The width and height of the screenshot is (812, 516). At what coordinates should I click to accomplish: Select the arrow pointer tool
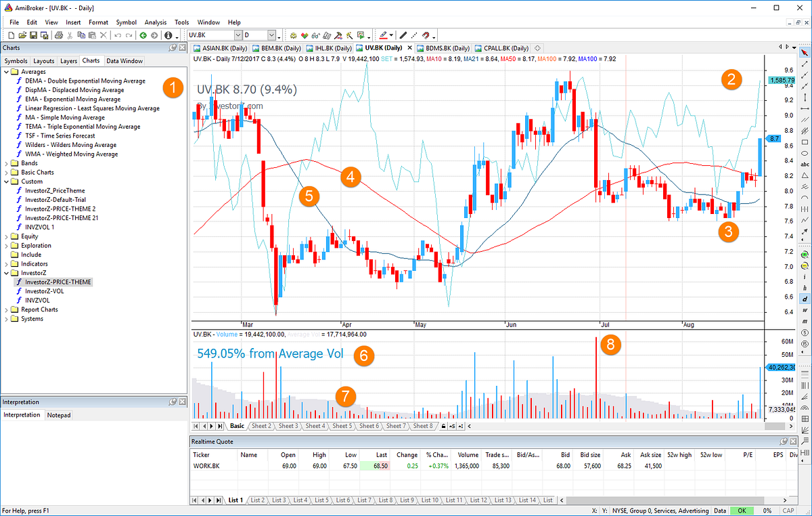804,51
